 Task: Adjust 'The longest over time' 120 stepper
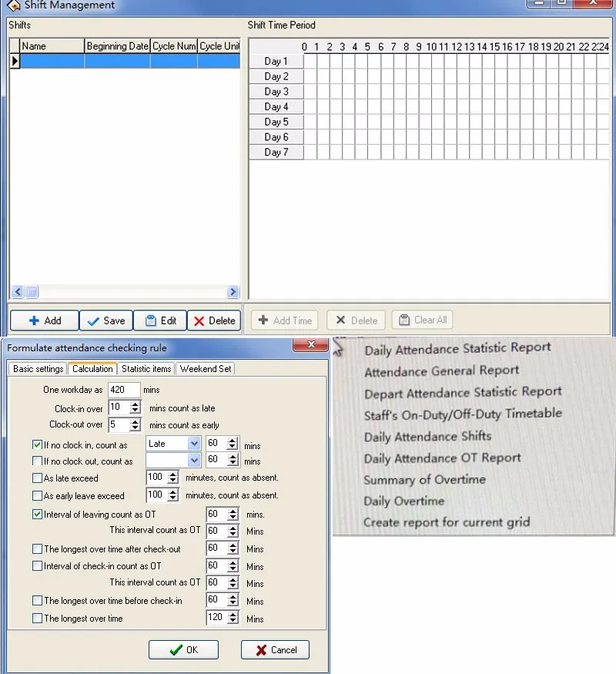(x=233, y=617)
